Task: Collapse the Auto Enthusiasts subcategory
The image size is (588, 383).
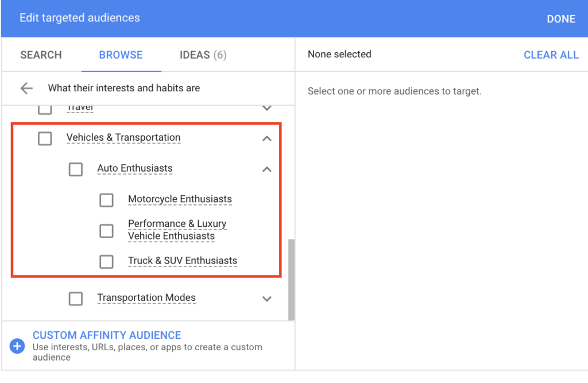Action: 266,169
